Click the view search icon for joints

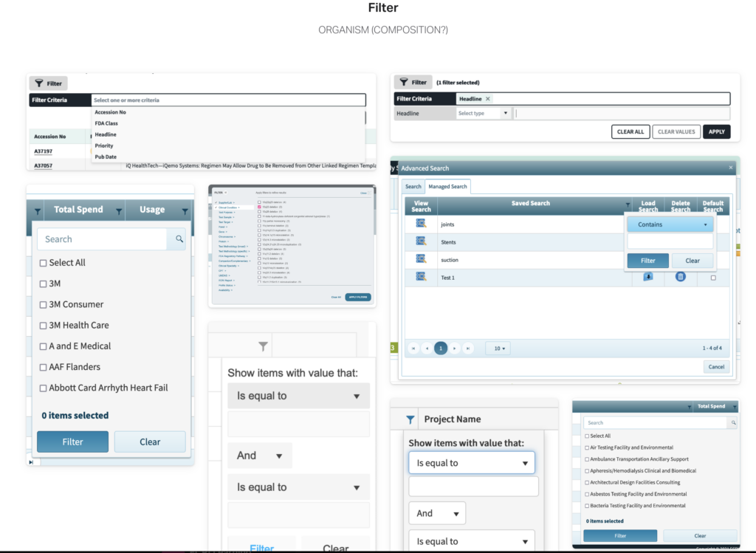point(421,224)
